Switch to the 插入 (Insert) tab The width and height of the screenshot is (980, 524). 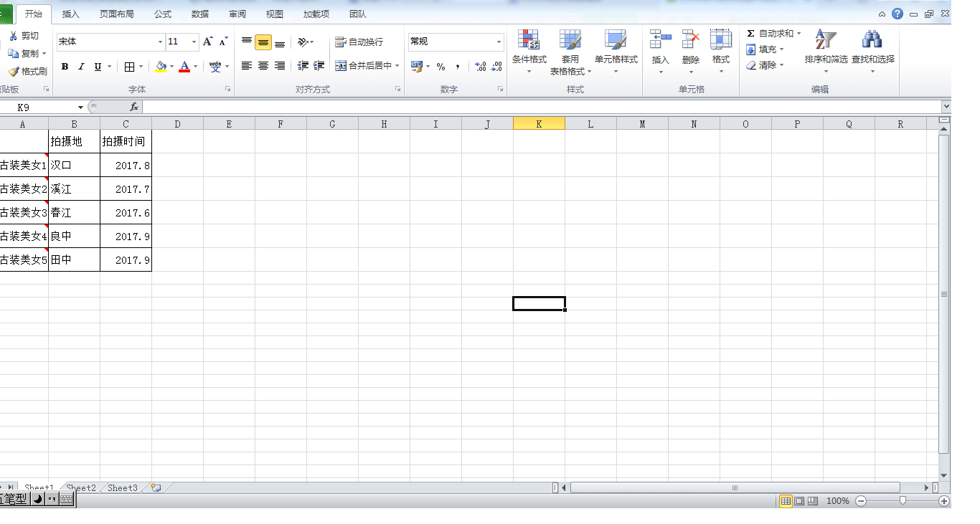pos(71,14)
